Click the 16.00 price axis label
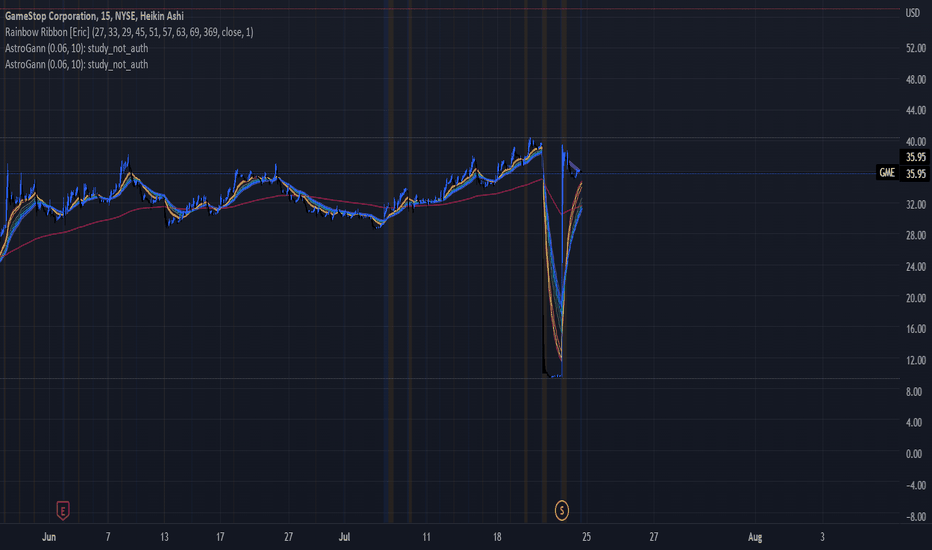This screenshot has width=932, height=550. 915,329
